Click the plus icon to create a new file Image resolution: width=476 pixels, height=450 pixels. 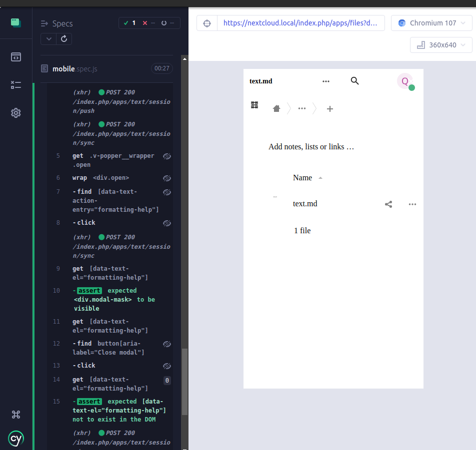pos(329,108)
